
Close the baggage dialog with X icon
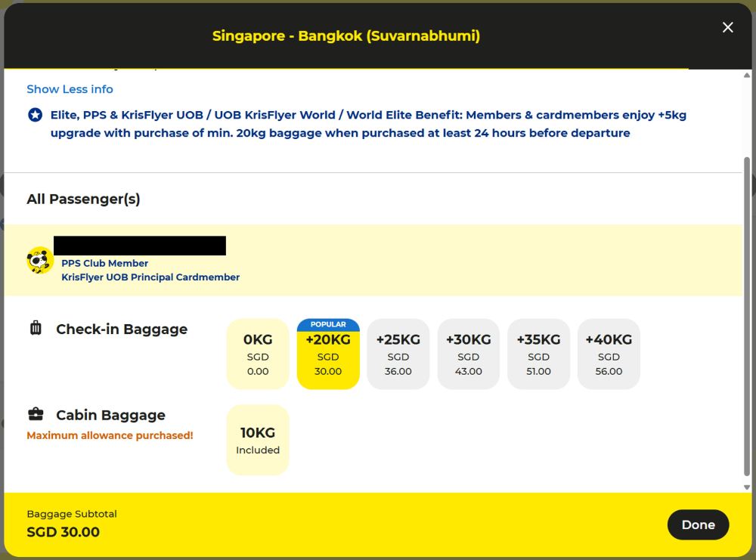(727, 28)
